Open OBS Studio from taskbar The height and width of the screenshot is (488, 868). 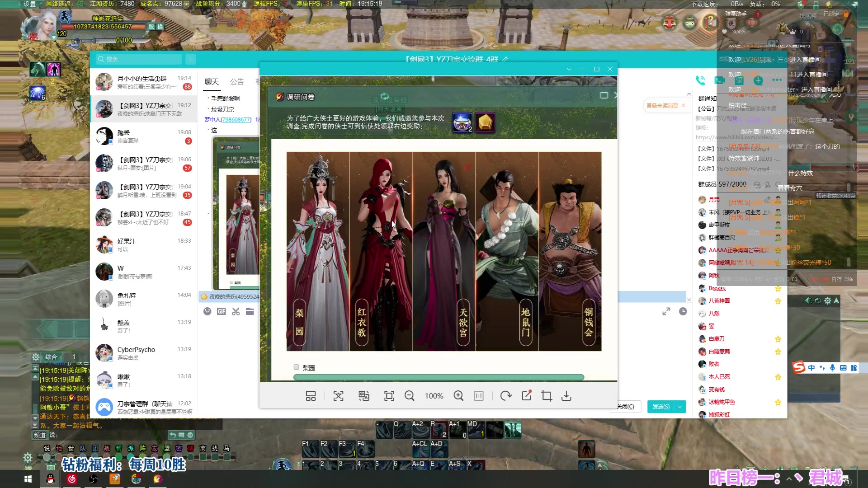(x=94, y=479)
